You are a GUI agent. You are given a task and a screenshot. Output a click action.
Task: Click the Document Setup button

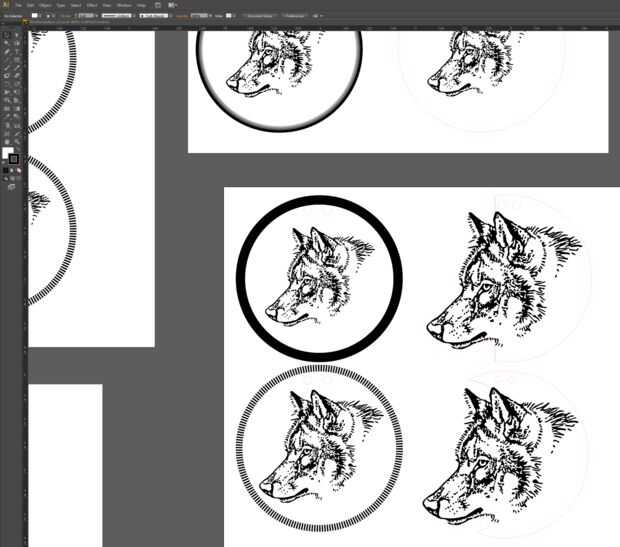pos(259,16)
